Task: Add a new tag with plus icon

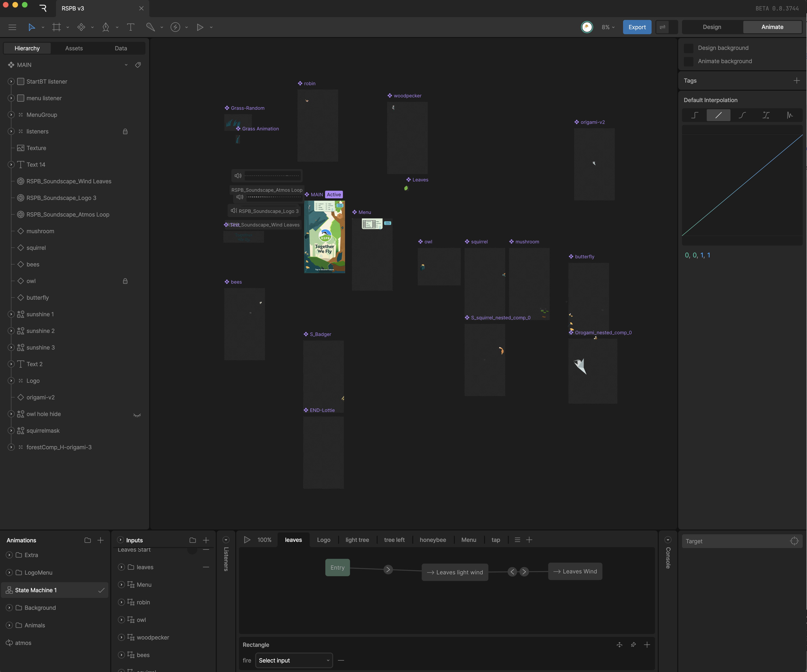Action: 796,81
